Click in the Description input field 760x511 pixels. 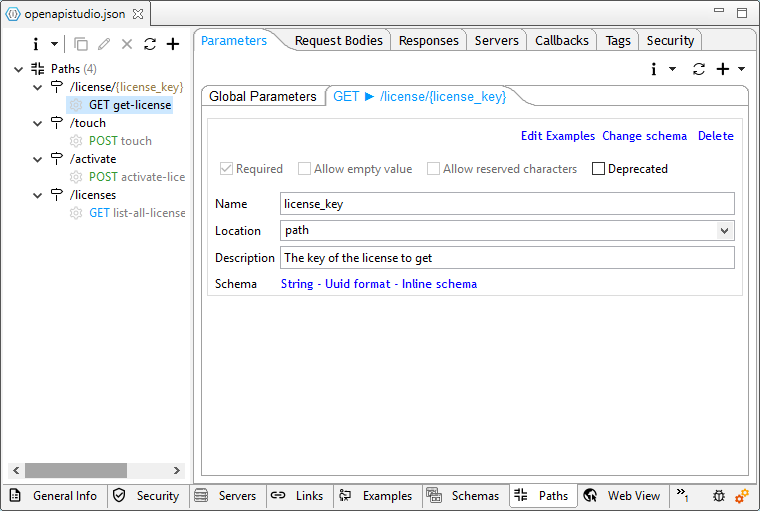[507, 258]
